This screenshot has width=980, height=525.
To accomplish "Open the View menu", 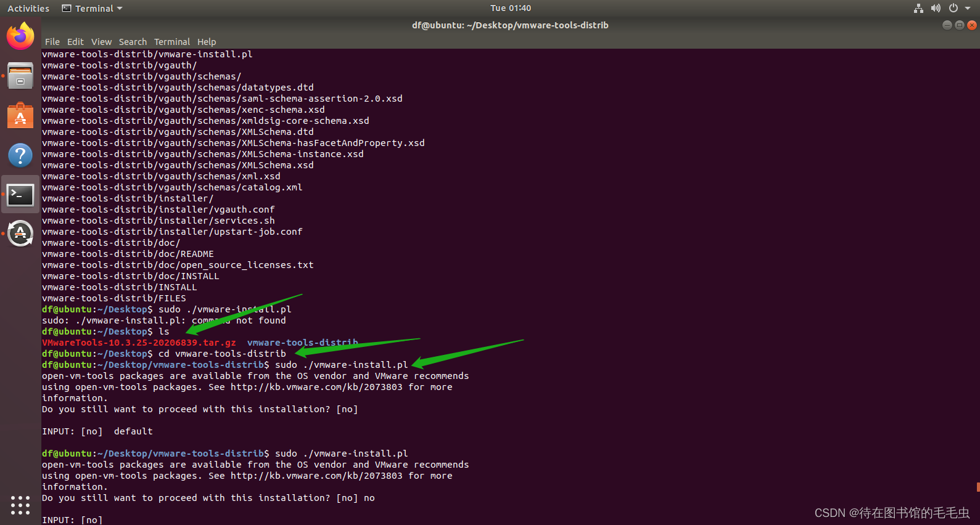I will (101, 42).
